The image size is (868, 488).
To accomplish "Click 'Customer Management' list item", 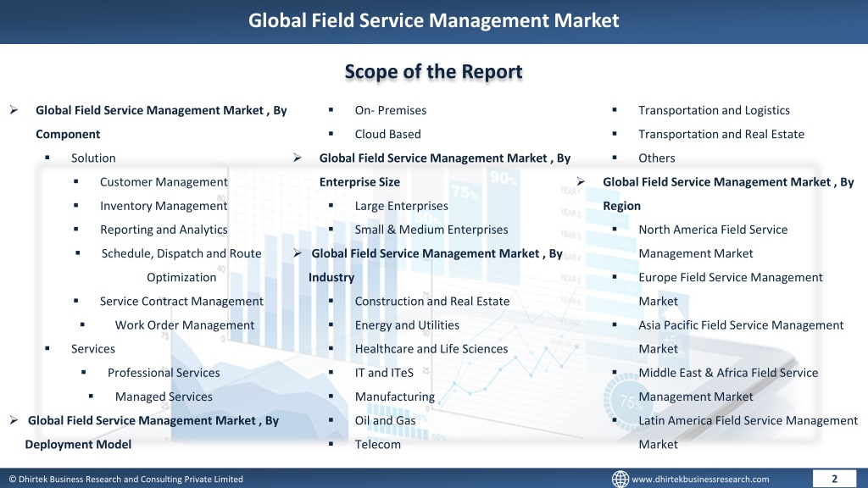I will click(x=164, y=182).
